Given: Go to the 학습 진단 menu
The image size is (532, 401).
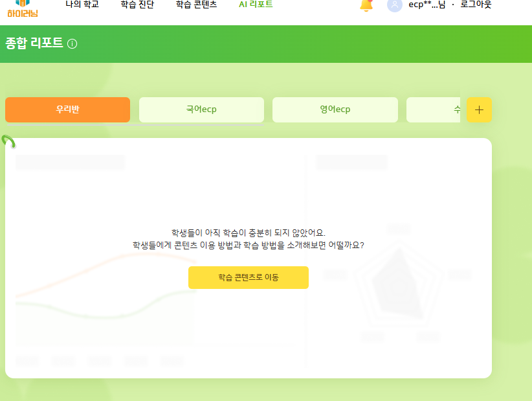Looking at the screenshot, I should (137, 5).
